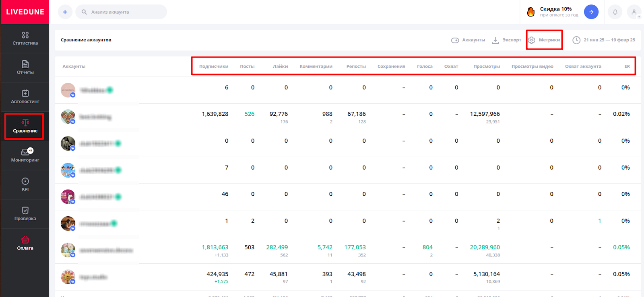Screen dimensions: 644x297
Task: Click the bell notifications icon
Action: (x=615, y=12)
